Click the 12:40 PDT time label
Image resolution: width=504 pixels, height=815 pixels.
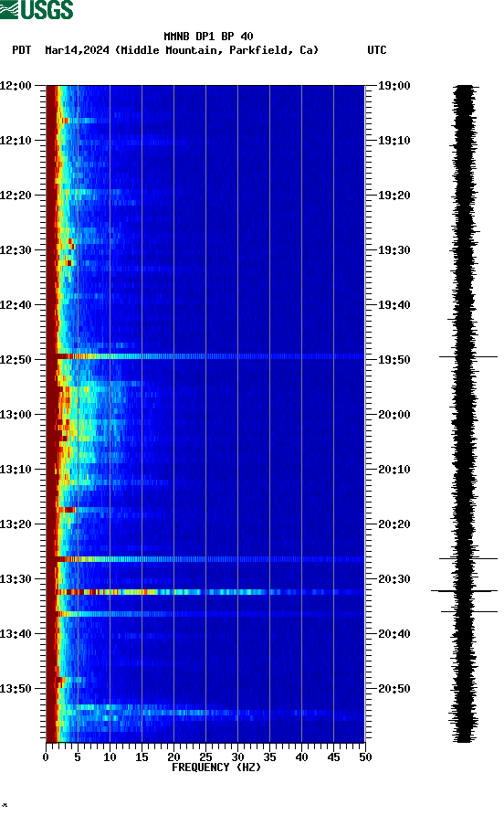click(16, 304)
